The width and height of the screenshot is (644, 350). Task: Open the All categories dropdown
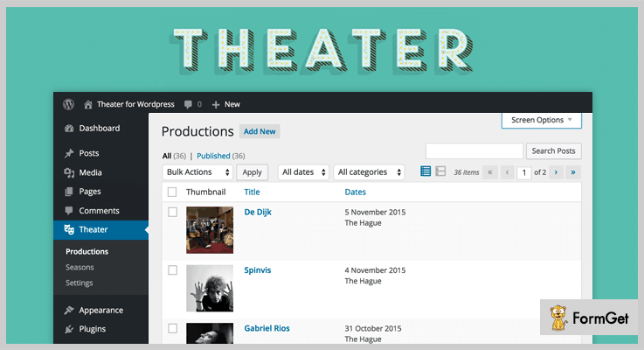369,172
